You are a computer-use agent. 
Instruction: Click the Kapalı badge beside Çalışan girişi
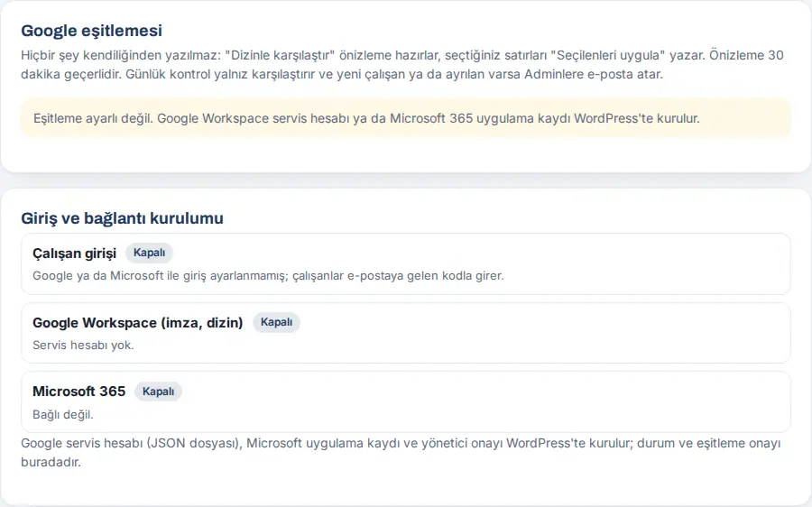pyautogui.click(x=149, y=253)
